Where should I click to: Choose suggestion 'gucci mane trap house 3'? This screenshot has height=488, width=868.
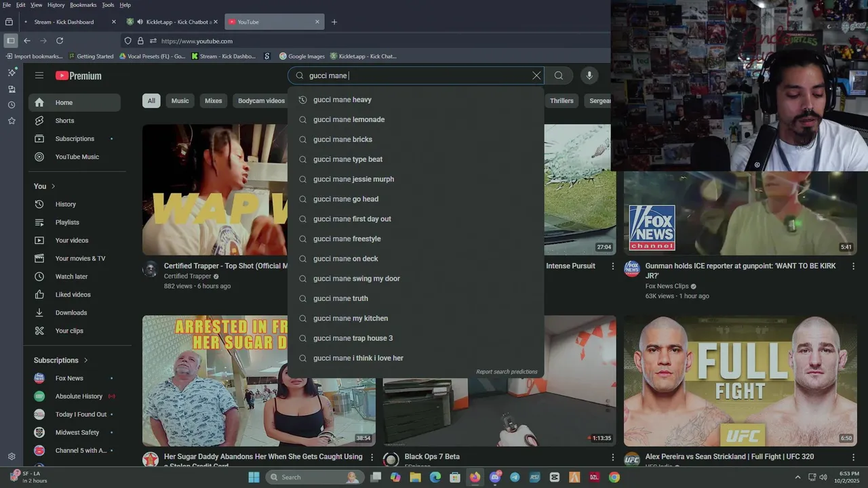[416, 338]
